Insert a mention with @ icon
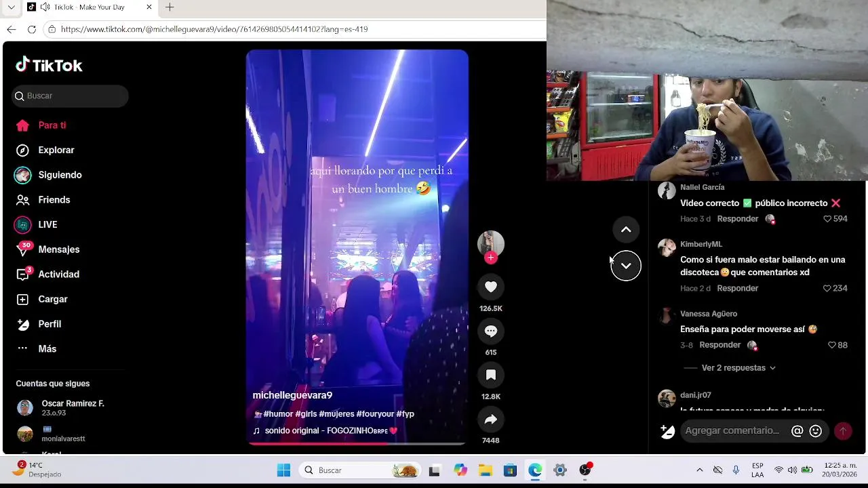The height and width of the screenshot is (488, 868). (797, 431)
